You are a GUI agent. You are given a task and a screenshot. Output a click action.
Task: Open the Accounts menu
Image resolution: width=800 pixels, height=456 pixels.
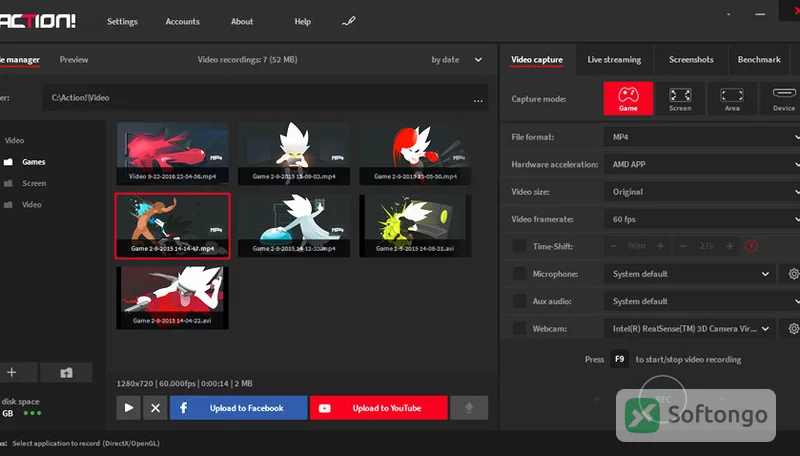(x=182, y=21)
